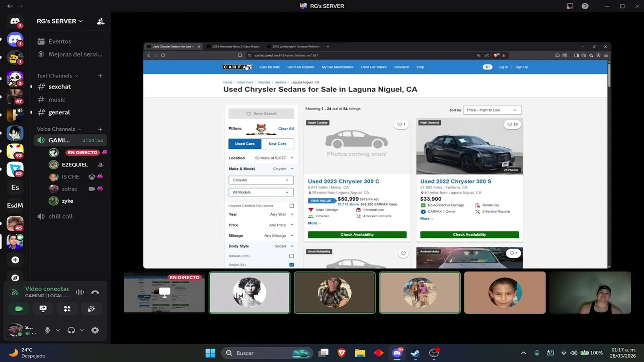
Task: Click the screen share button
Action: point(43,309)
